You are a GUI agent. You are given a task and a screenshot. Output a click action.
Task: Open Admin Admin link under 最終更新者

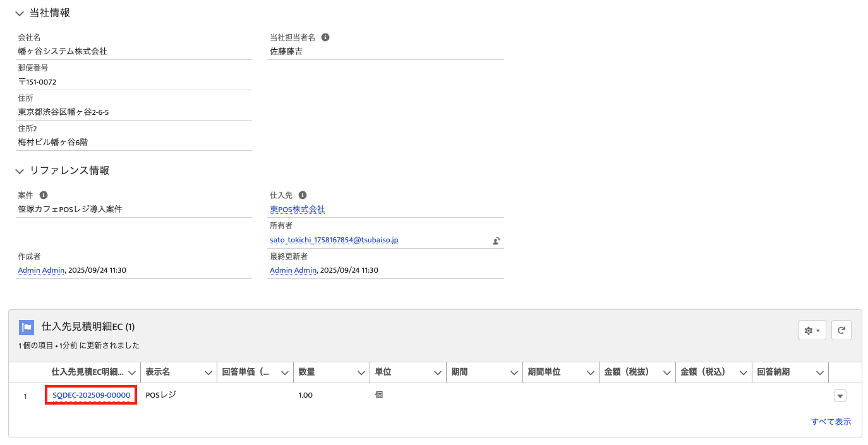coord(292,270)
